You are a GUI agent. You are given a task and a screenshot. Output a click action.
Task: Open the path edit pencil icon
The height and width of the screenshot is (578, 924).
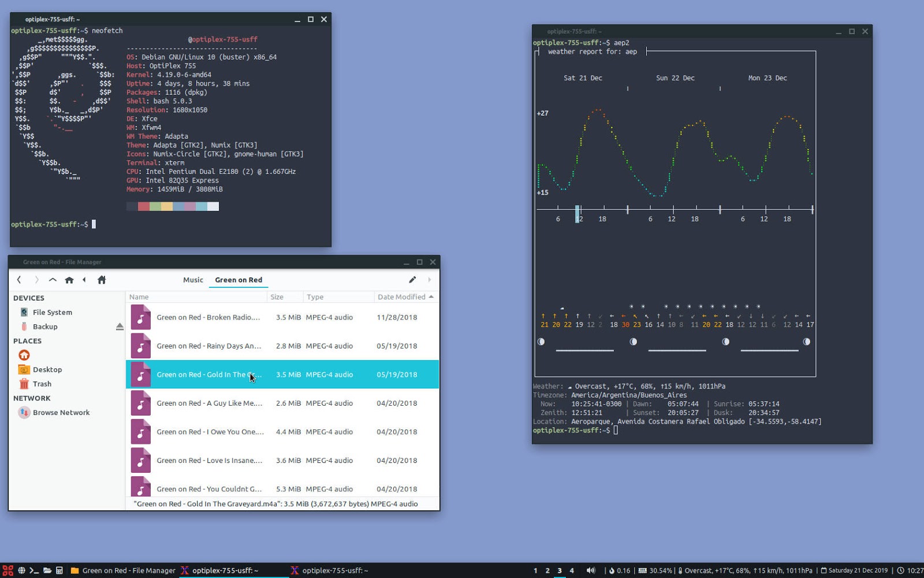tap(412, 279)
